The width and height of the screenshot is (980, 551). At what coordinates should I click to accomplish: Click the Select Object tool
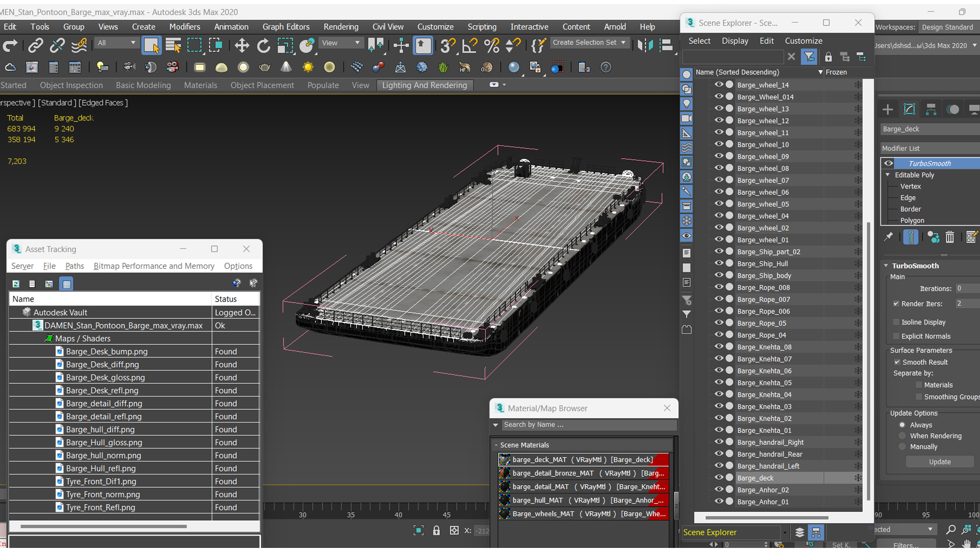pos(152,46)
